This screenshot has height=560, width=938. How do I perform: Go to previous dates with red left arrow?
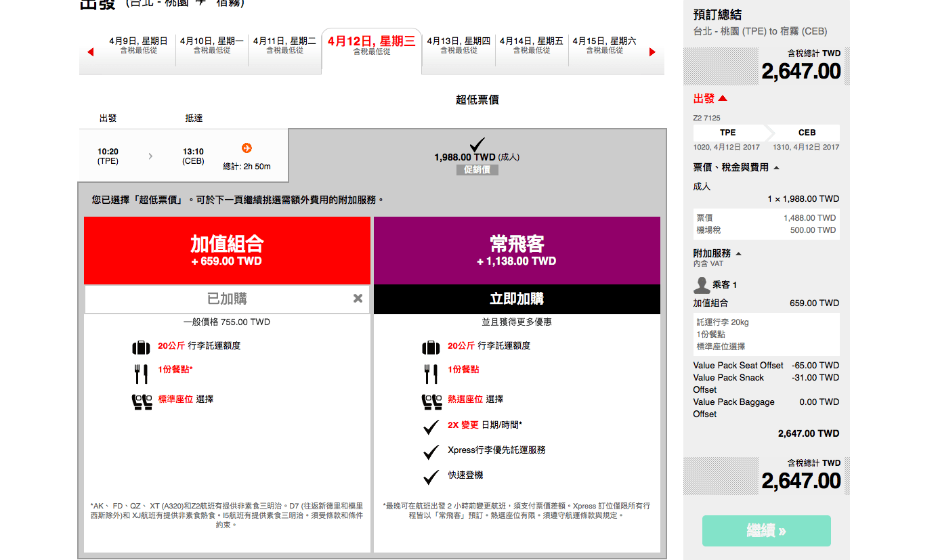(91, 52)
